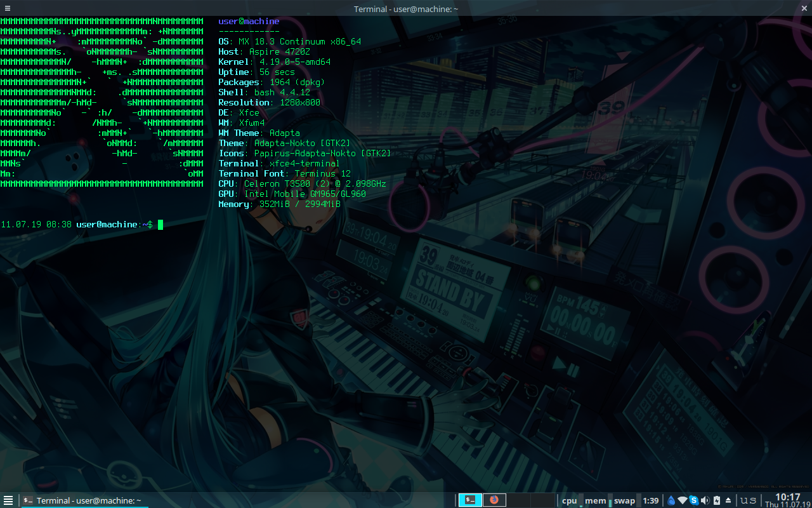Click the volume speaker tray icon

pyautogui.click(x=705, y=500)
